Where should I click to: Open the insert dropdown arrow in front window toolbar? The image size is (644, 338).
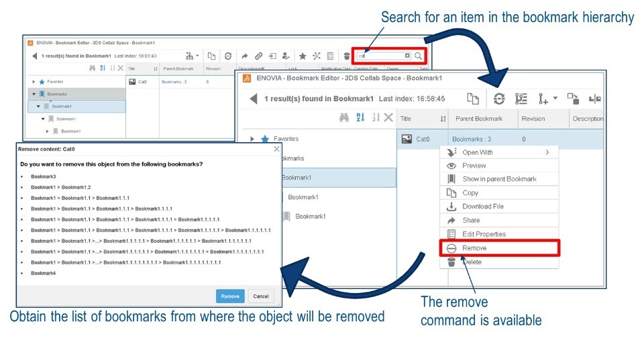(x=555, y=98)
